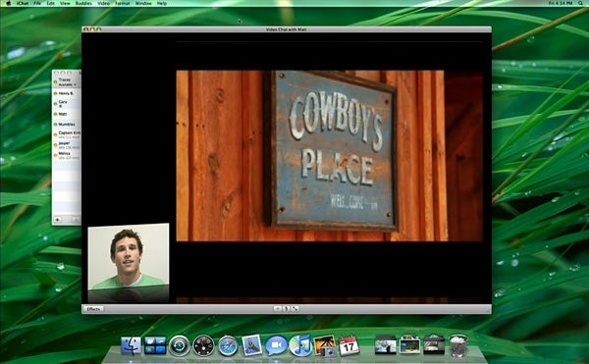Select Henry B. in the buddy list

[x=67, y=93]
